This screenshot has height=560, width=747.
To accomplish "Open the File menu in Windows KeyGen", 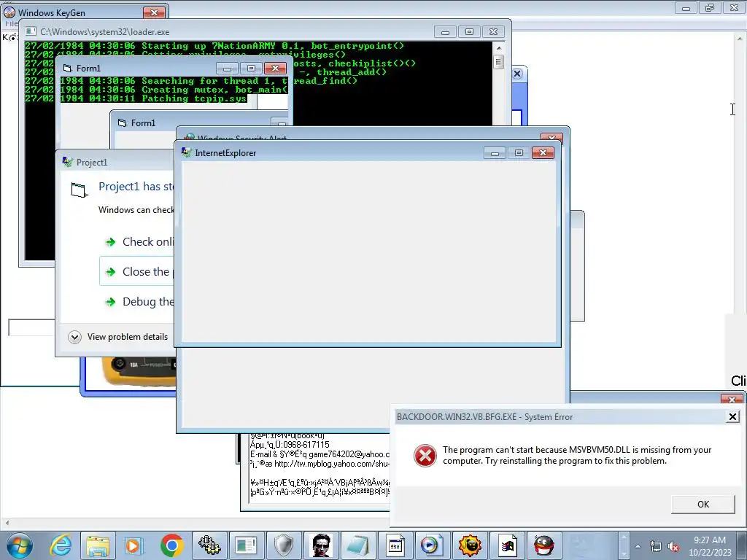I will tap(10, 23).
